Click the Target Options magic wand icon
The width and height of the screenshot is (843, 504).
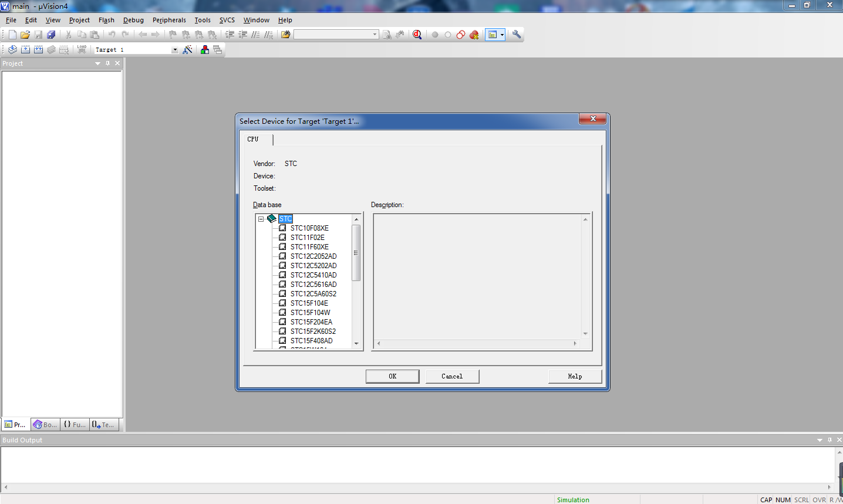point(188,50)
